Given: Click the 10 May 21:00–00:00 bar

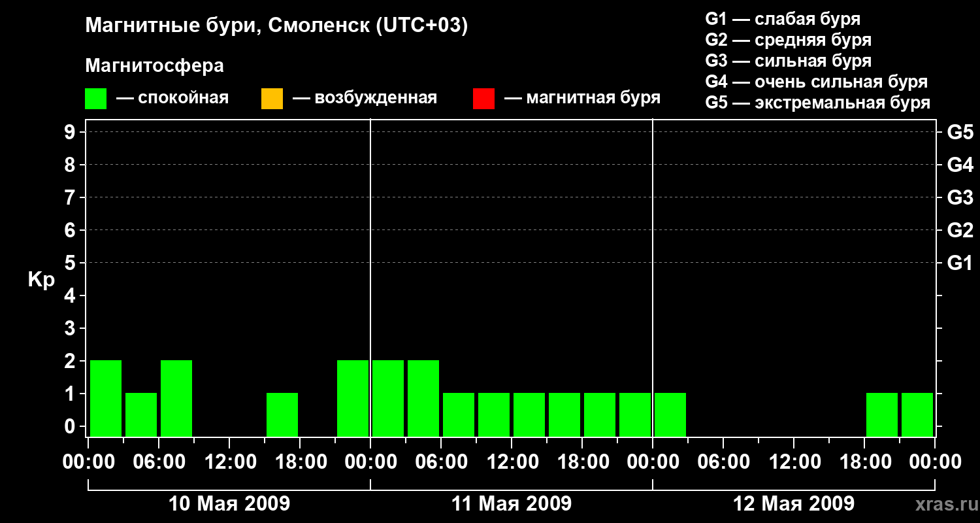Looking at the screenshot, I should 353,398.
